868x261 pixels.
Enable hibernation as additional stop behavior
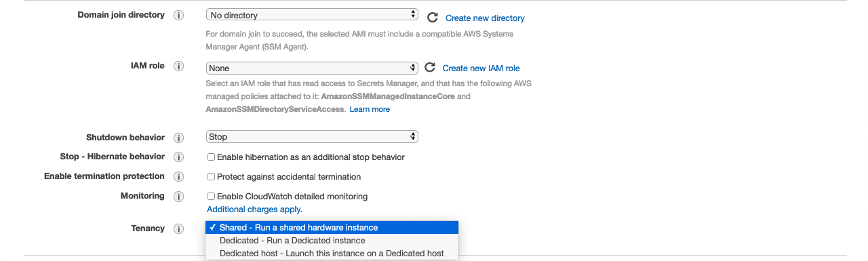point(211,157)
